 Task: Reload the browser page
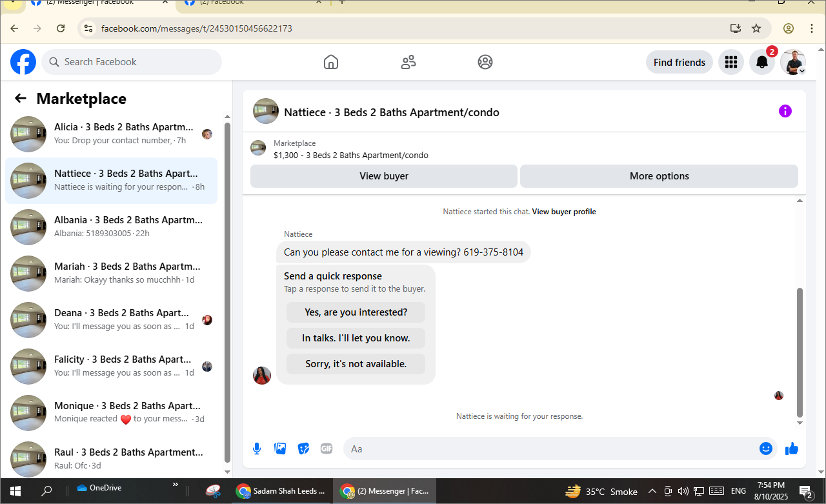click(61, 28)
